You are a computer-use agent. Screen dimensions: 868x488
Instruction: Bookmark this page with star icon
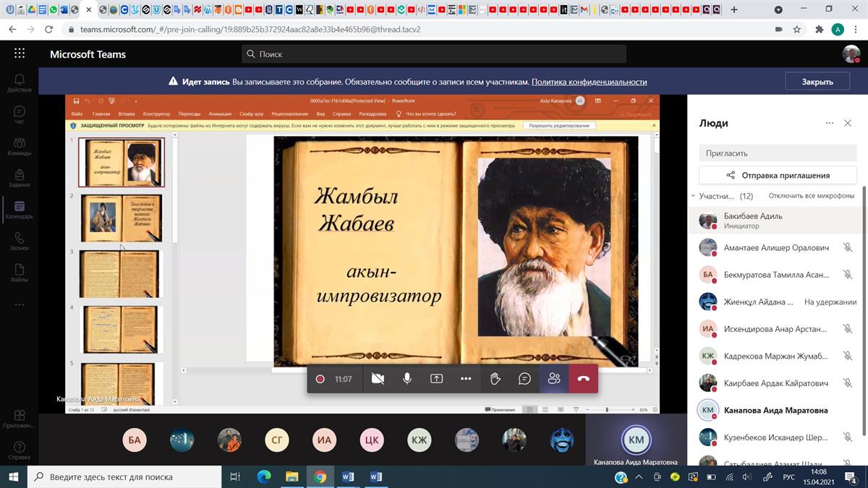click(796, 30)
